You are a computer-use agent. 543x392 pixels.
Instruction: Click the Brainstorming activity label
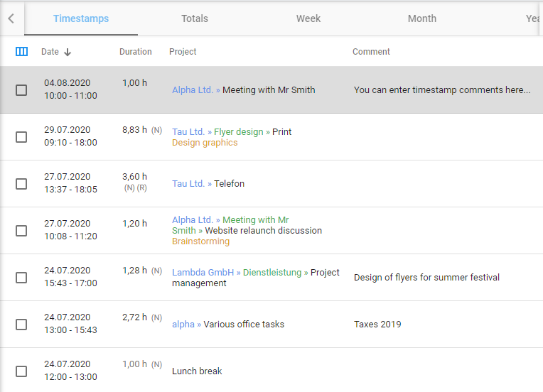click(x=200, y=241)
